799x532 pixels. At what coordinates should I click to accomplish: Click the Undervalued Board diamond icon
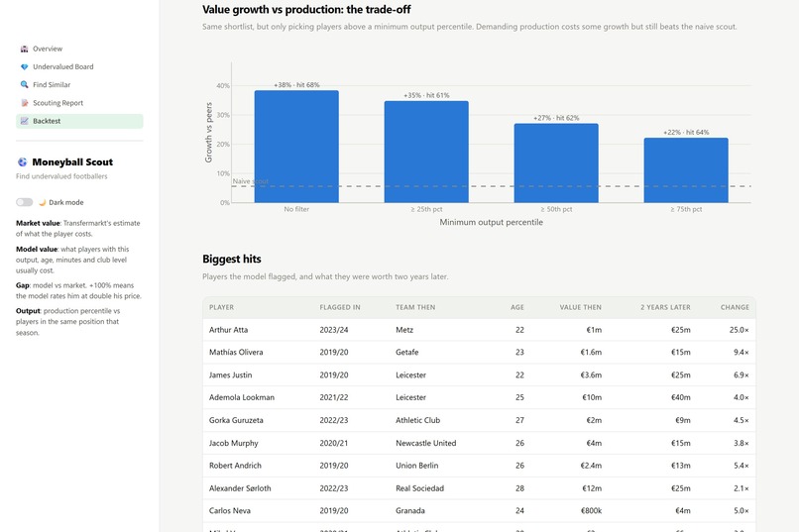24,66
